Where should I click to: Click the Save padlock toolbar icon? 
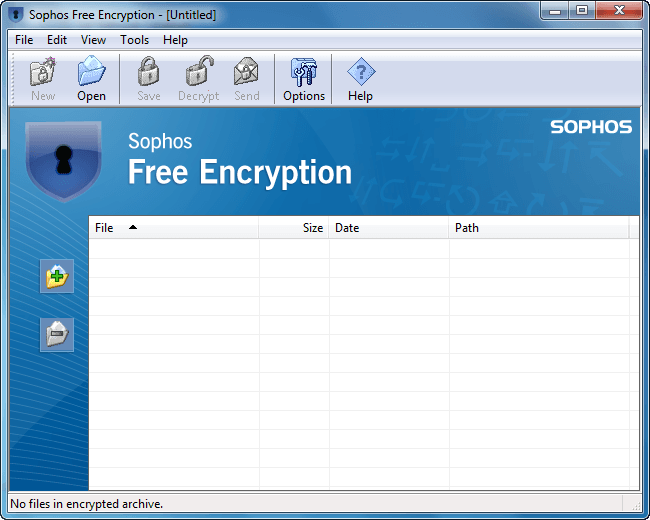coord(148,71)
